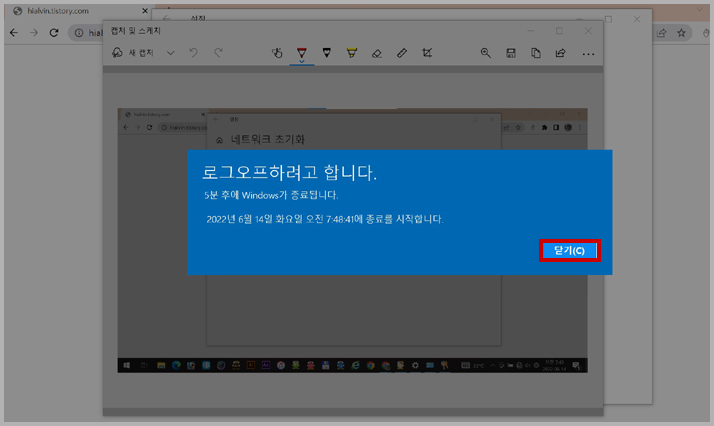Click the 로그오프하려고 합니다. heading text
Image resolution: width=714 pixels, height=426 pixels.
(289, 172)
